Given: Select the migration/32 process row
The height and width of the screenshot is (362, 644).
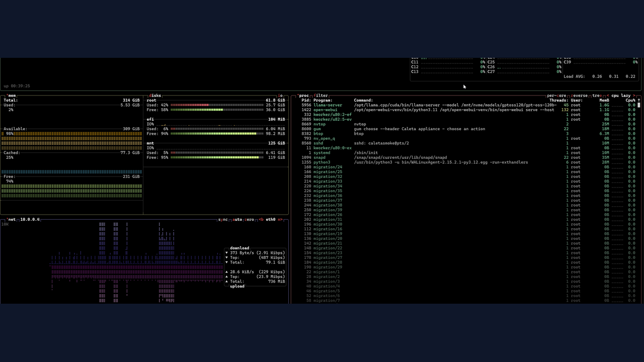Looking at the screenshot, I should pyautogui.click(x=468, y=176).
